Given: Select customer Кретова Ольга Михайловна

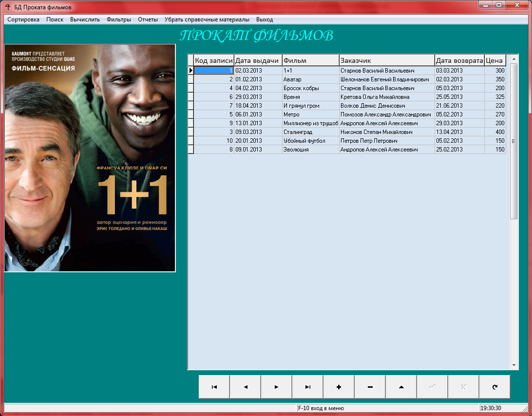Looking at the screenshot, I should pos(387,97).
